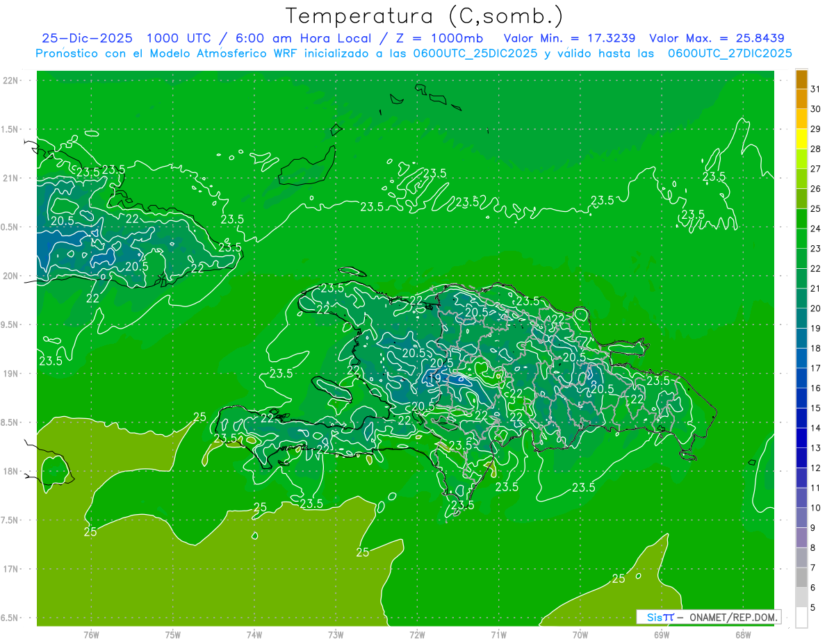
Task: Click colorbar swatch between 17 and 18
Action: pos(801,358)
